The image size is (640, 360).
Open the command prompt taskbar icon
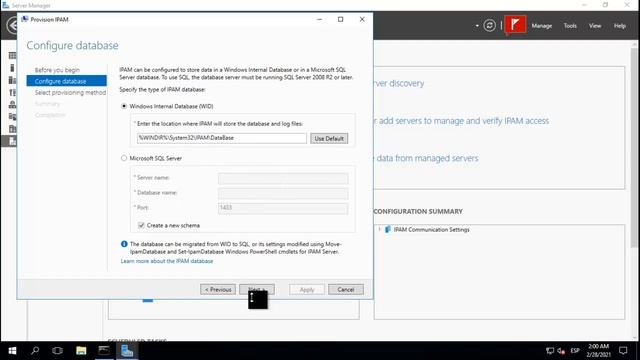(x=104, y=351)
